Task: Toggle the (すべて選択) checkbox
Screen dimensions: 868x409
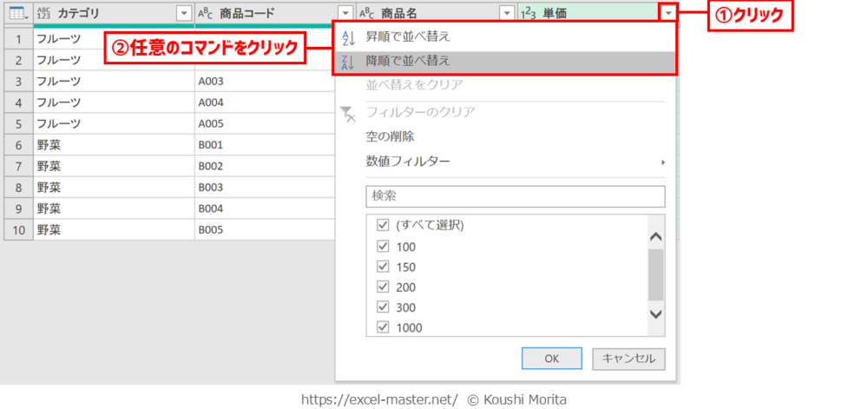Action: [x=383, y=225]
